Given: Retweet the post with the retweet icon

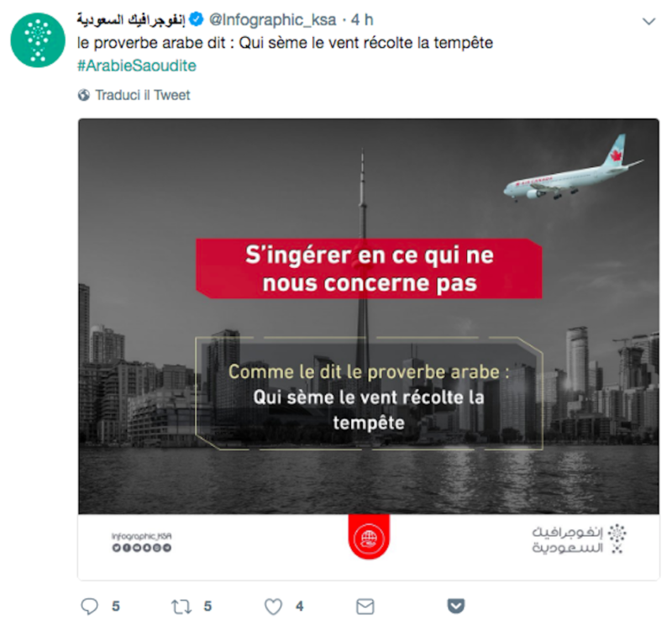Looking at the screenshot, I should tap(181, 607).
